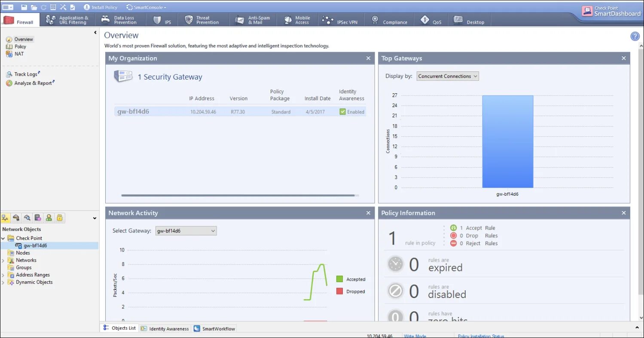The width and height of the screenshot is (644, 338).
Task: Click the server list icon beside Refresh
Action: tap(53, 7)
